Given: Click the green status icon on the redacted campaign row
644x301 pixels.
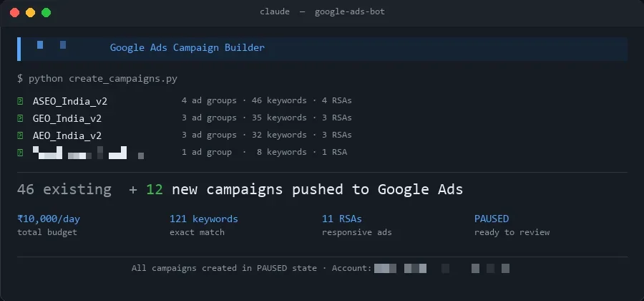Looking at the screenshot, I should [x=20, y=153].
